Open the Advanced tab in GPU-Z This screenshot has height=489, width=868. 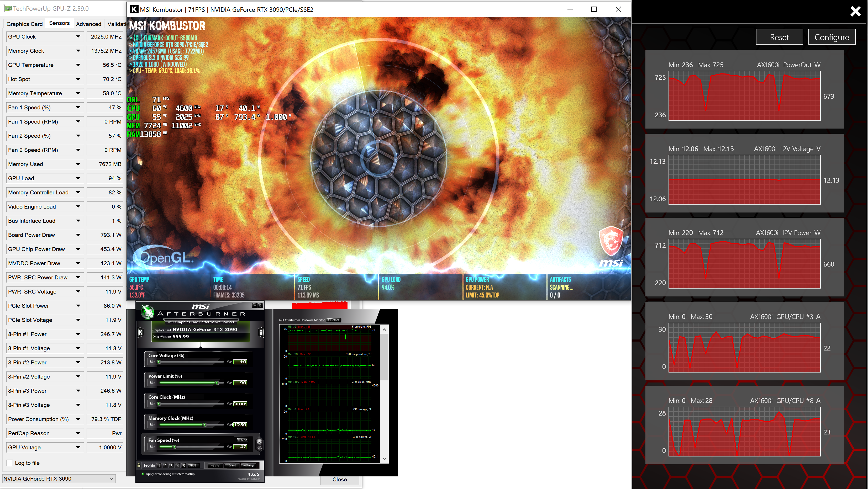pos(88,24)
